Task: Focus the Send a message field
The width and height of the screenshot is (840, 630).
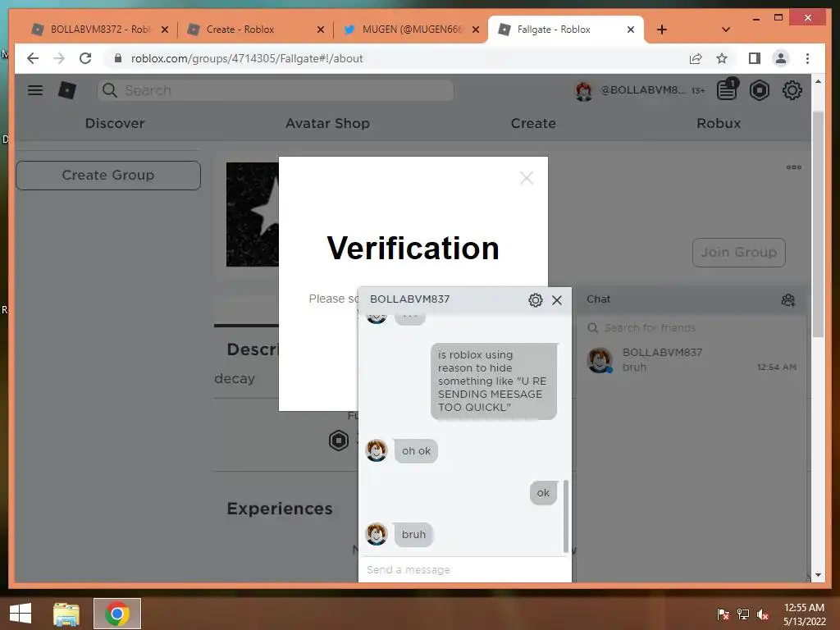Action: [464, 569]
